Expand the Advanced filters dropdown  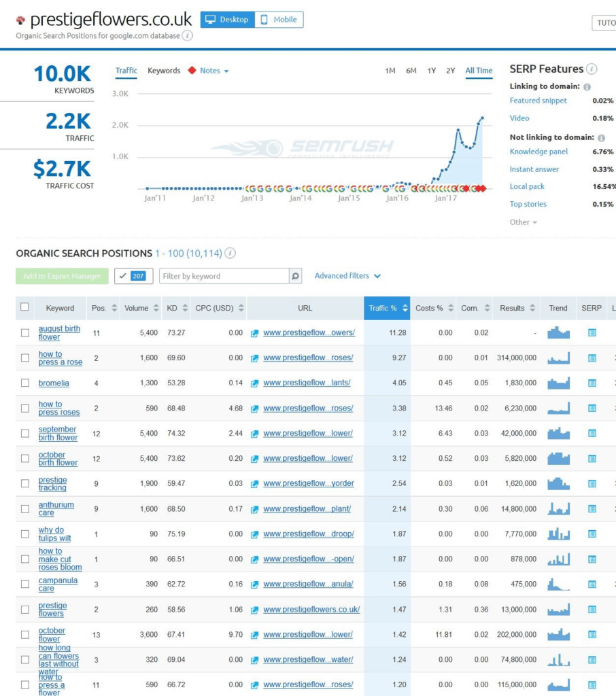point(347,276)
